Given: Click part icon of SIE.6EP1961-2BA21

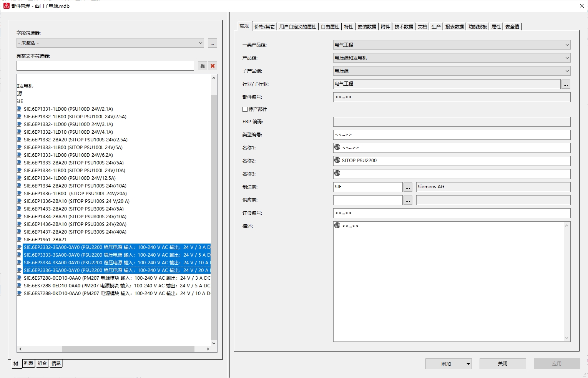Looking at the screenshot, I should pyautogui.click(x=19, y=239).
